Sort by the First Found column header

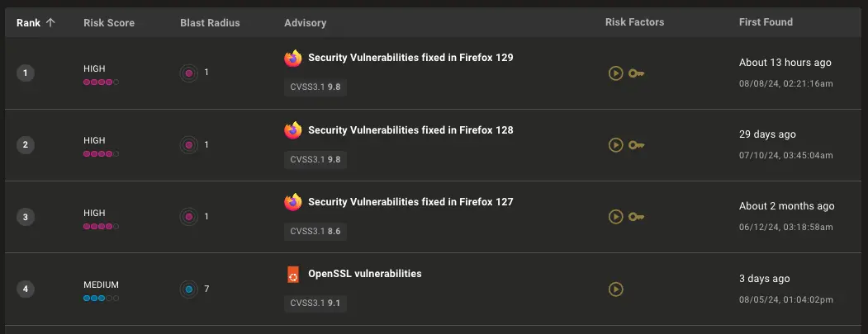766,22
